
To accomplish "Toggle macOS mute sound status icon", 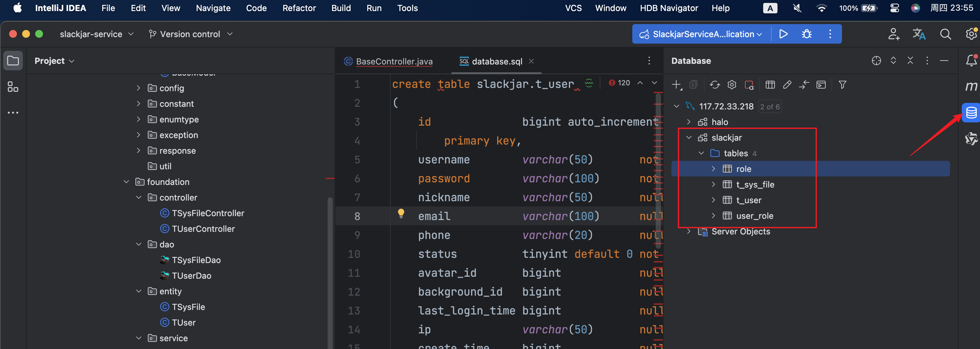I will (797, 8).
